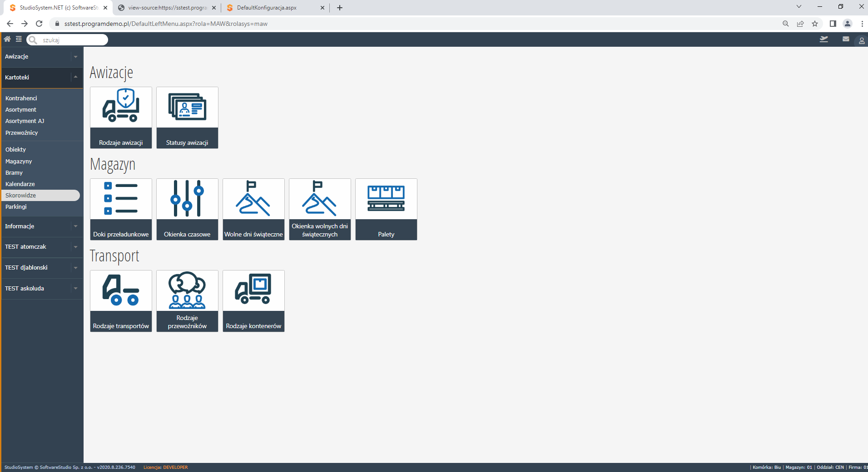Open the Statusy awizacji tile
Viewport: 868px width, 472px height.
click(x=187, y=118)
